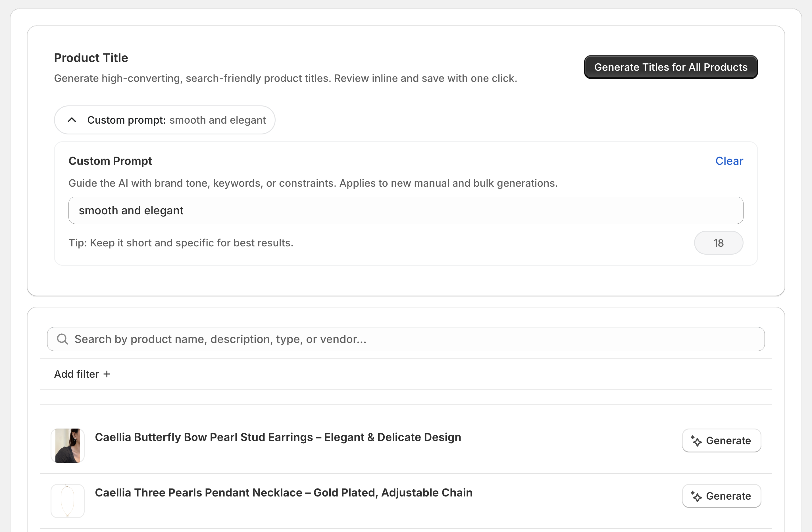This screenshot has height=532, width=812.
Task: Open Three Pearls Pendant Necklace thumbnail
Action: [x=68, y=501]
